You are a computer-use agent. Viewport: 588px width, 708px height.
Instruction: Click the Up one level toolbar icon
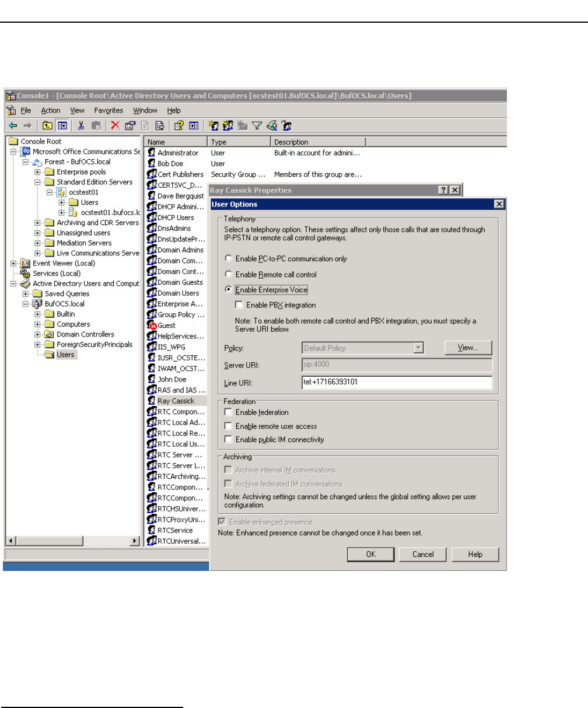tap(47, 125)
